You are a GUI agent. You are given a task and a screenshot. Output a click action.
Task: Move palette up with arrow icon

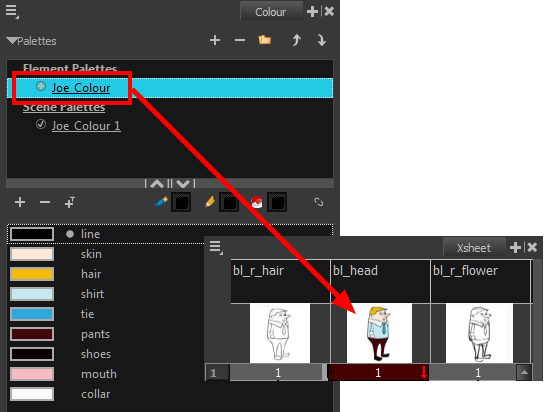[297, 40]
